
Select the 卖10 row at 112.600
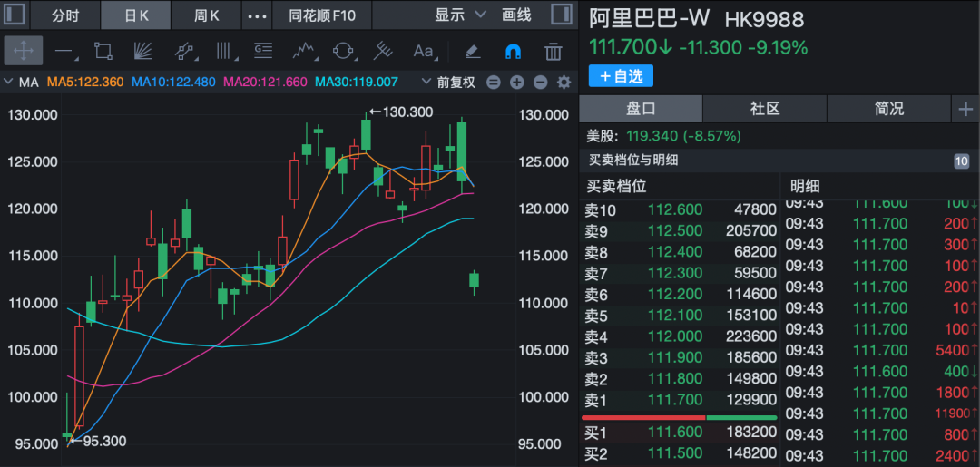tap(680, 210)
